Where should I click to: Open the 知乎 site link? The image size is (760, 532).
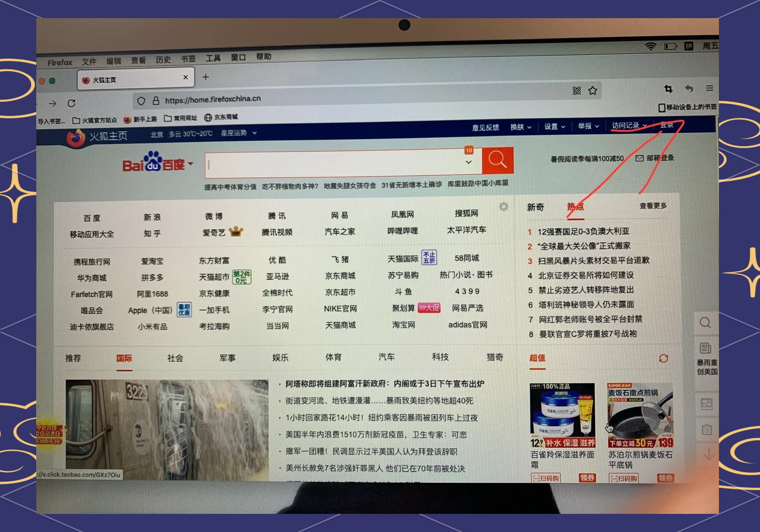[152, 233]
